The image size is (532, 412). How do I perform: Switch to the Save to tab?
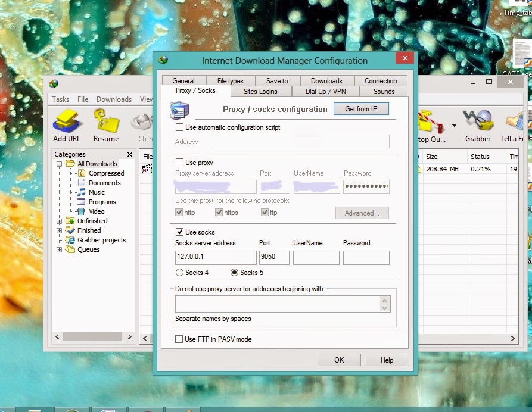click(x=277, y=81)
